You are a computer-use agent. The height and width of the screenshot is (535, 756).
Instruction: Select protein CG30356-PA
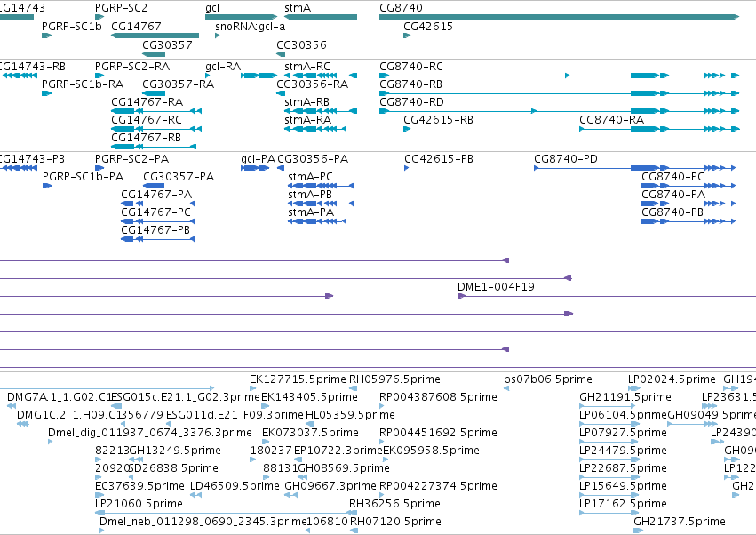(281, 168)
